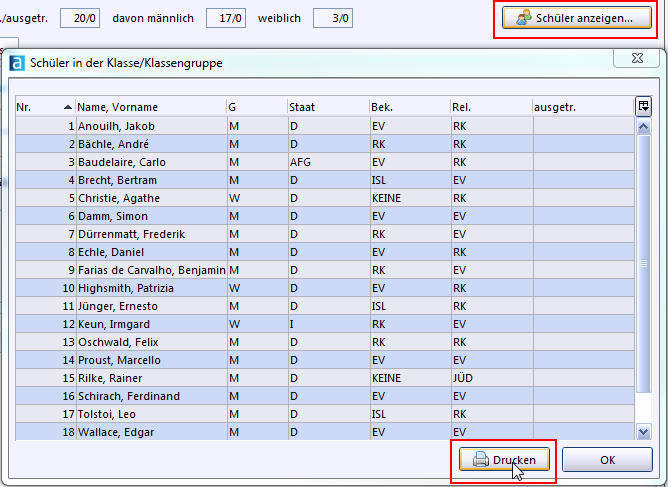
Task: Sort by the Name, Vorname column header
Action: (118, 107)
